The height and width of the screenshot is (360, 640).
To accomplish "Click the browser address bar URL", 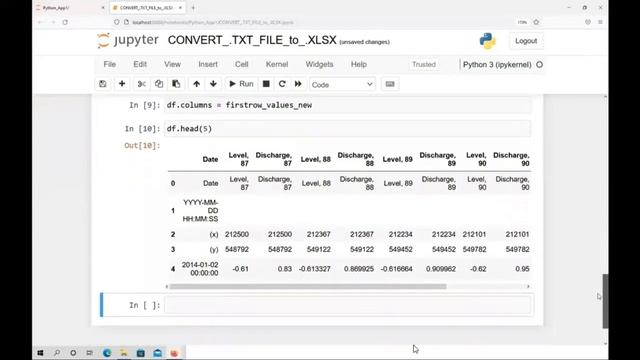I will click(x=212, y=22).
